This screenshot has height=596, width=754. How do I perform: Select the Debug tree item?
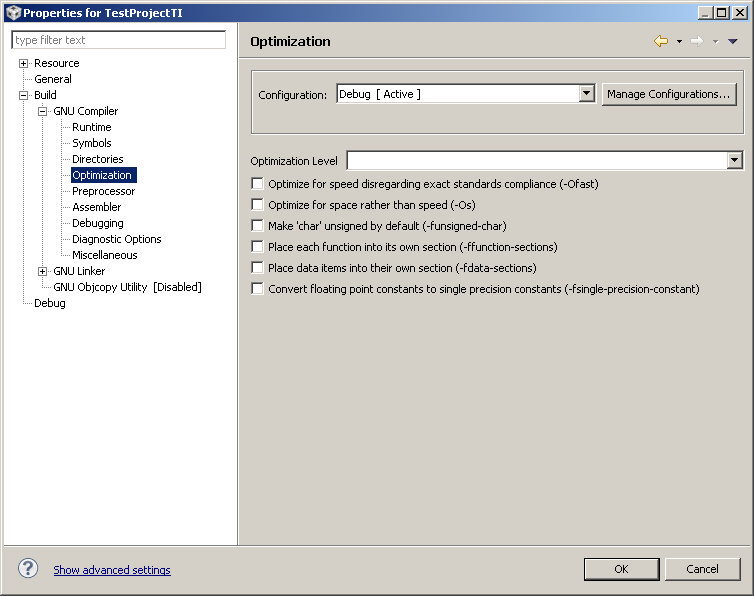[50, 303]
